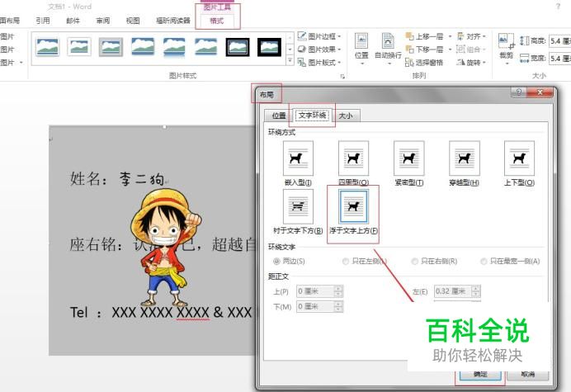Choose 浮于文字上方 wrapping style
The image size is (571, 392).
point(353,211)
